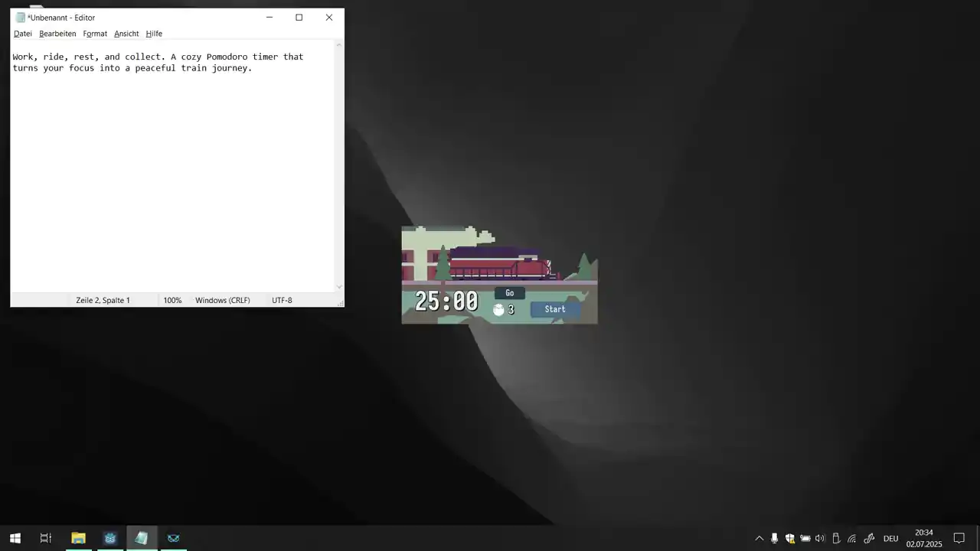Image resolution: width=980 pixels, height=551 pixels.
Task: Click the Show desktop strip at taskbar edge
Action: click(978, 538)
